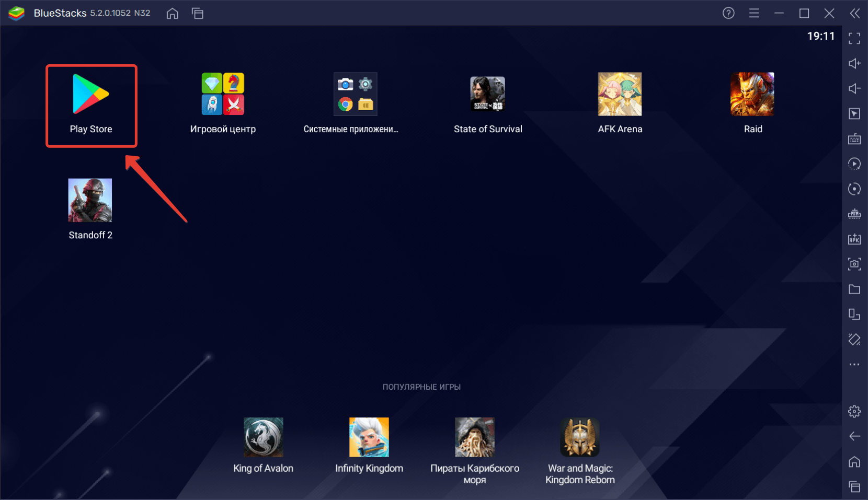Minimize the BlueStacks window
This screenshot has width=868, height=500.
coord(779,13)
